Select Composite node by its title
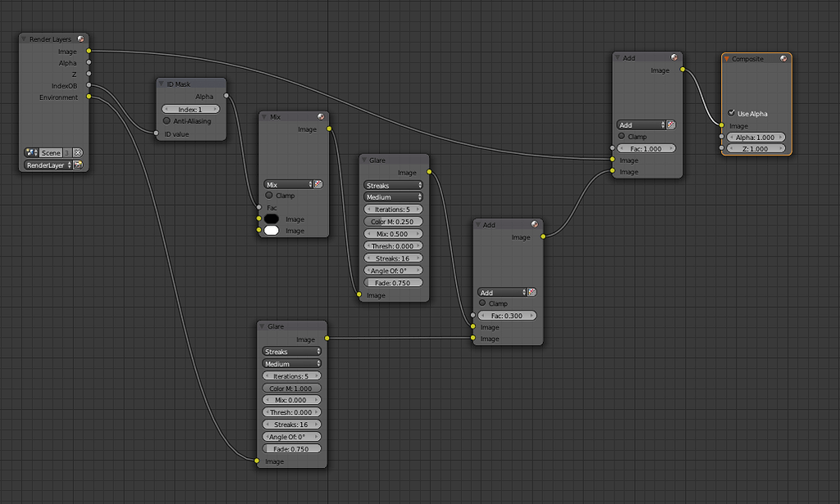 [747, 59]
